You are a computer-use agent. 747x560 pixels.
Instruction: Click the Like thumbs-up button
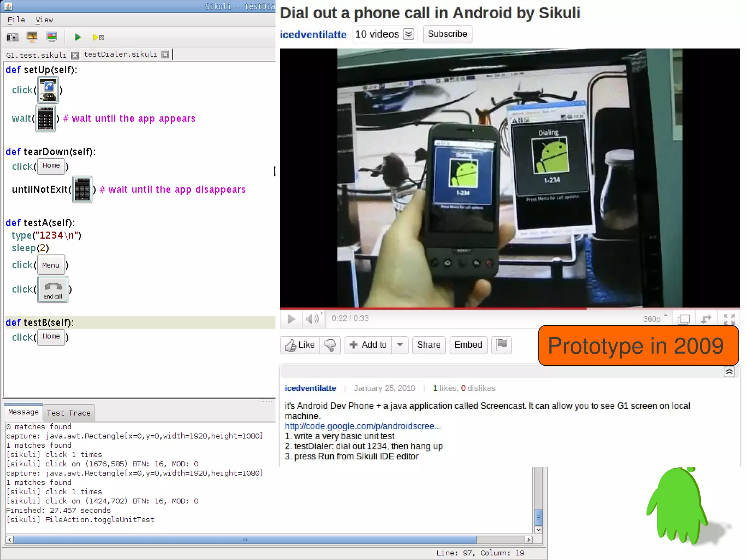tap(300, 345)
